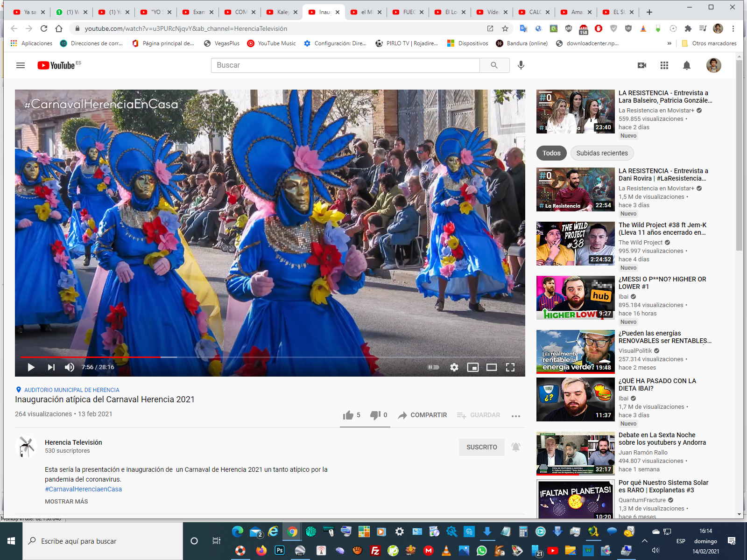Toggle the autoplay switch in player
Screen dimensions: 747x560
click(434, 367)
